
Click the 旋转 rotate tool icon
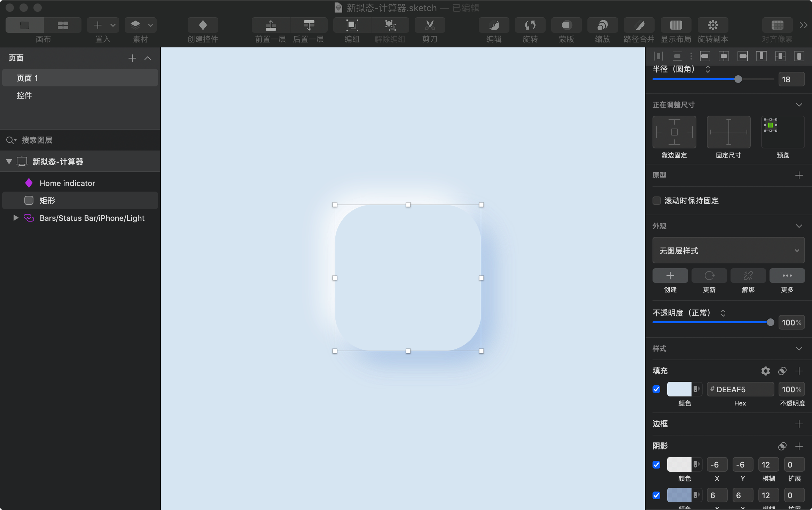pyautogui.click(x=530, y=25)
